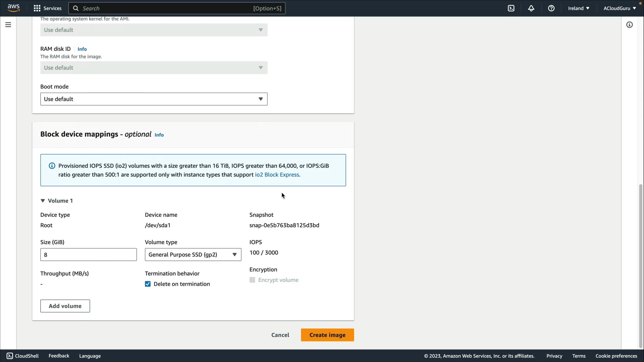The height and width of the screenshot is (362, 644).
Task: Open the help question mark menu
Action: pos(551,8)
